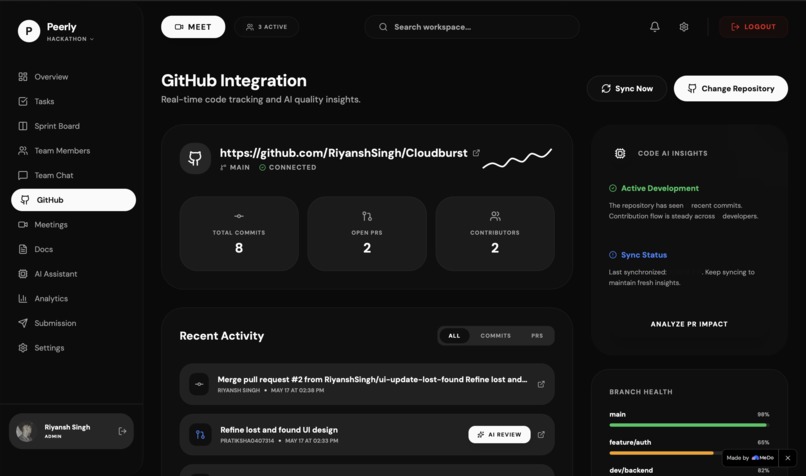Select the ALL activity filter
806x476 pixels.
tap(454, 336)
